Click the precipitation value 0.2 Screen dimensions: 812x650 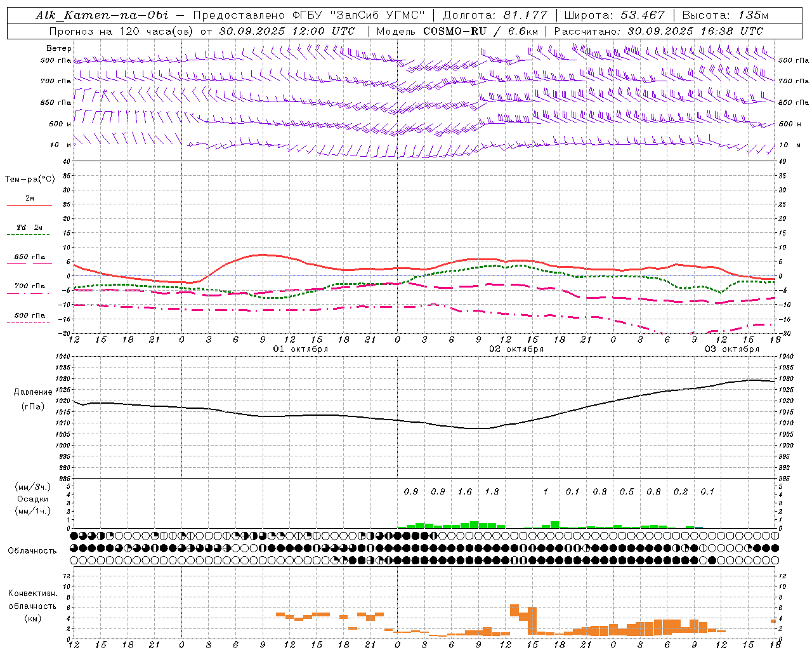click(x=681, y=491)
